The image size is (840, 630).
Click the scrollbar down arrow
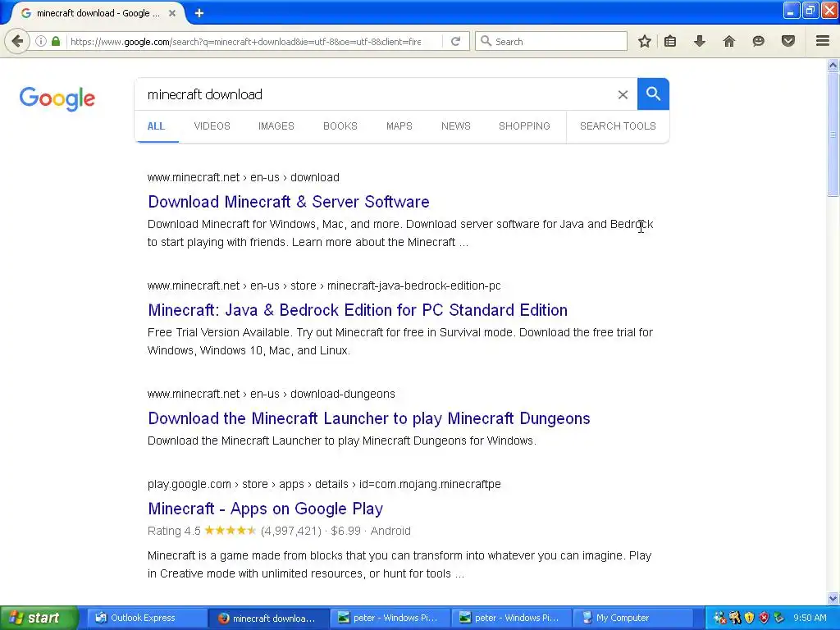(x=833, y=598)
